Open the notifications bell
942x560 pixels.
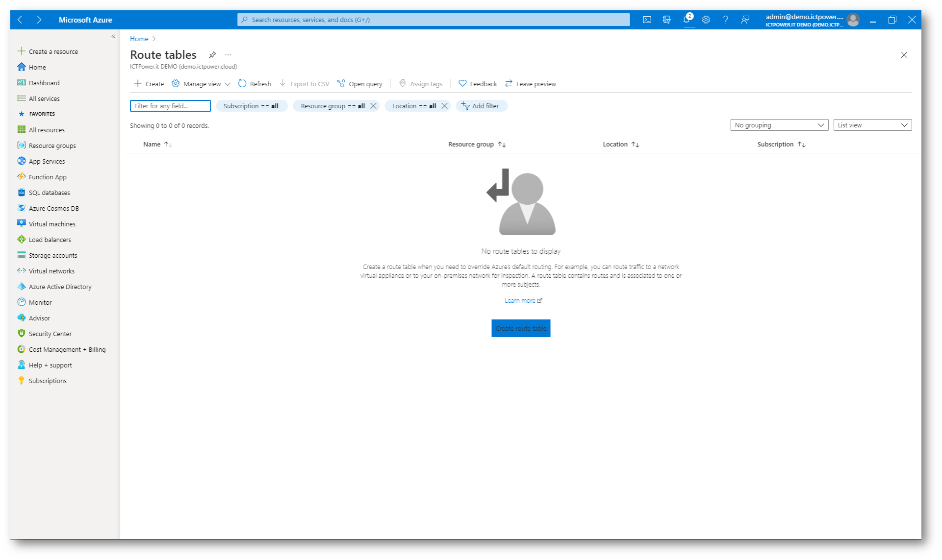point(687,20)
